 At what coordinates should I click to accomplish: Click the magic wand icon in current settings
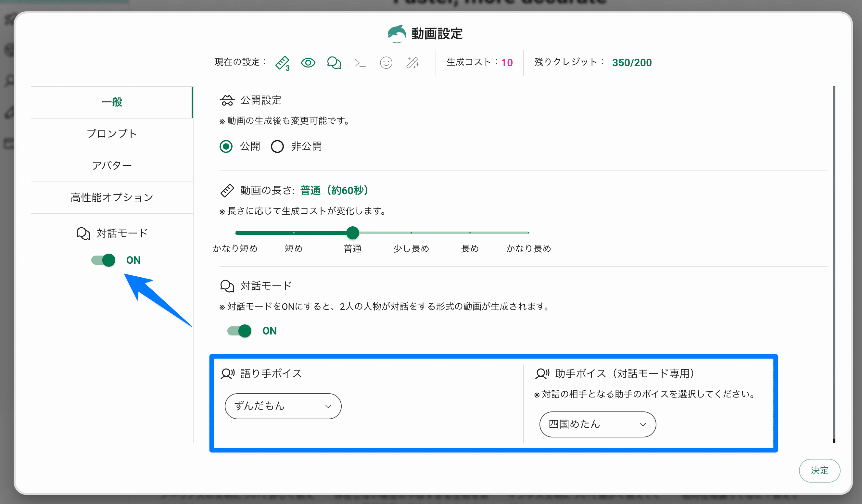tap(412, 63)
